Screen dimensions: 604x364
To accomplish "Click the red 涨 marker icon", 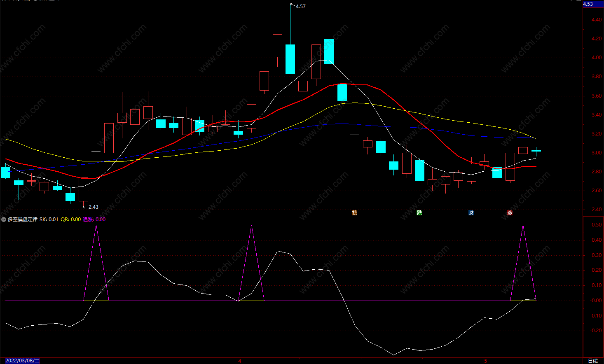I will click(510, 213).
